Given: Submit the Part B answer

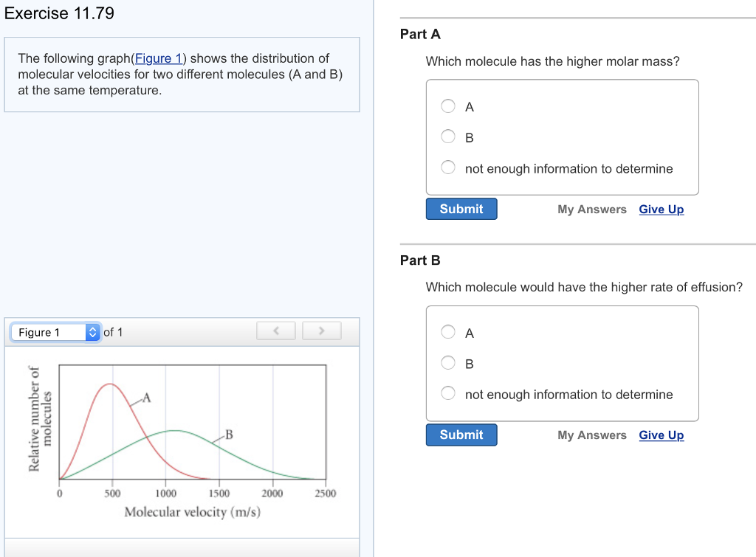Looking at the screenshot, I should (461, 435).
